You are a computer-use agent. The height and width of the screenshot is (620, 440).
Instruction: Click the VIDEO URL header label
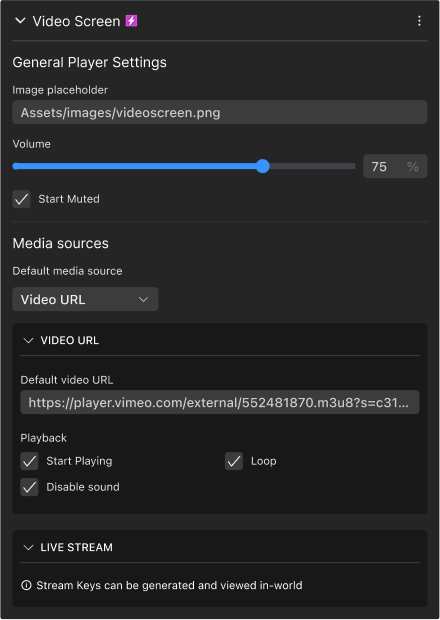click(x=70, y=340)
